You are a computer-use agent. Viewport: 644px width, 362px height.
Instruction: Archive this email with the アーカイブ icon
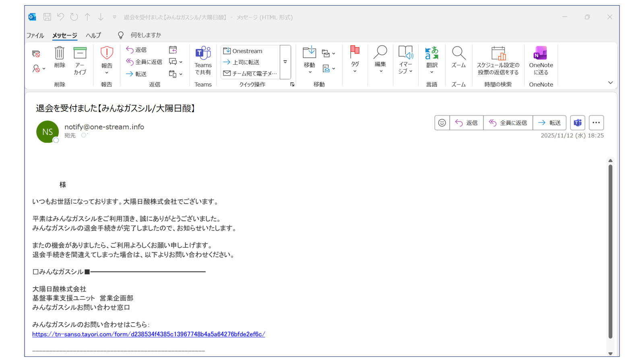(x=80, y=60)
